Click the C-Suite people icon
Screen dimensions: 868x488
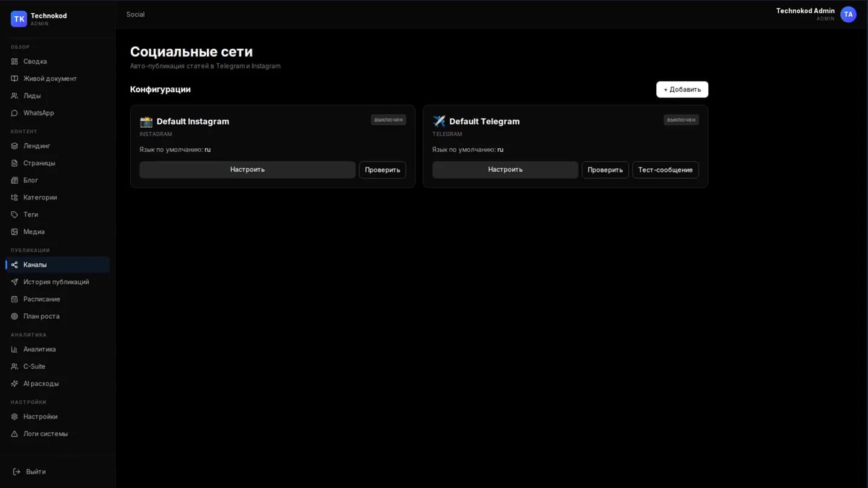click(14, 366)
